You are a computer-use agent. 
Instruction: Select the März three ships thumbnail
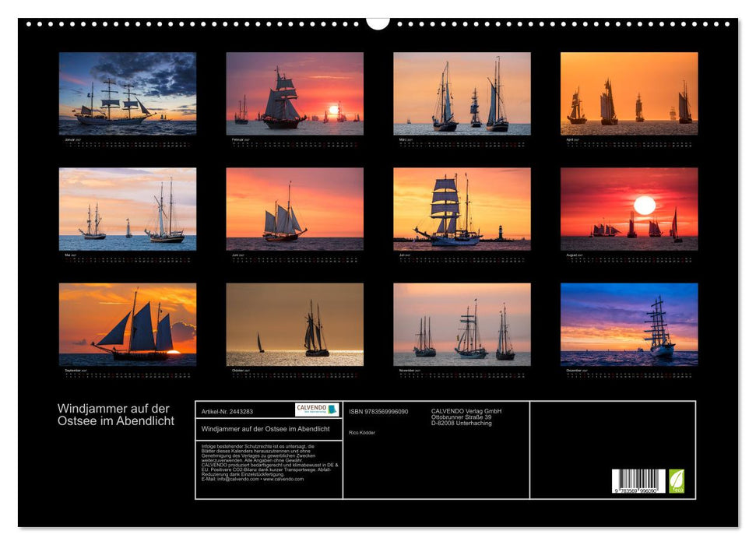(462, 93)
